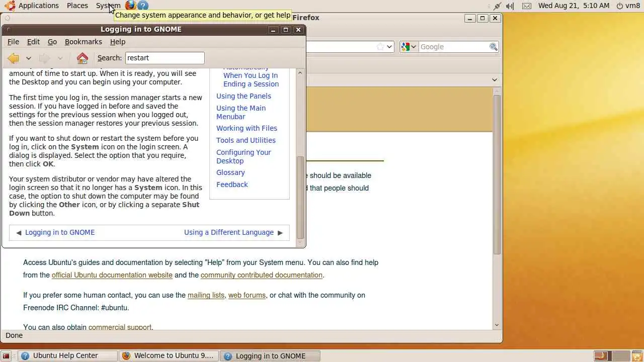The height and width of the screenshot is (362, 644).
Task: Open the Feedback link
Action: 232,185
